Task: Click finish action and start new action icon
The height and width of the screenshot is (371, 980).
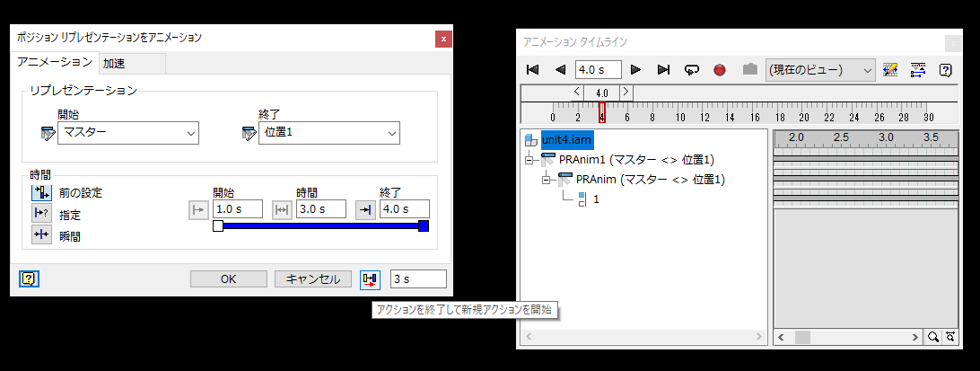Action: coord(370,279)
